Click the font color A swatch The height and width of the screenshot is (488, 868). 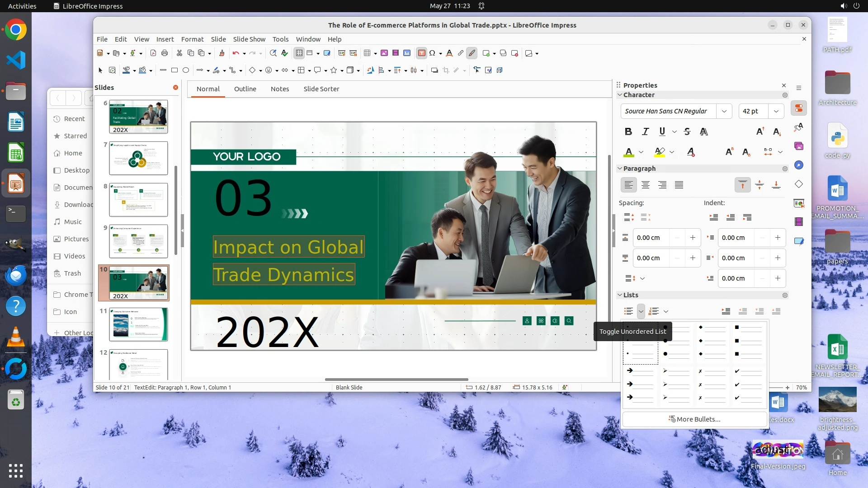pyautogui.click(x=628, y=152)
